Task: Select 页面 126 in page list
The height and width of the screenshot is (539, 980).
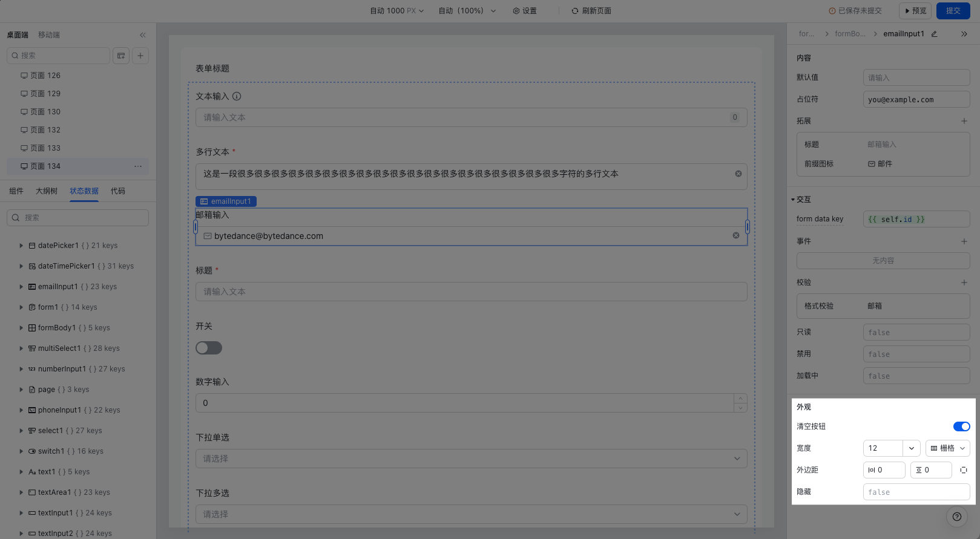Action: pyautogui.click(x=77, y=76)
